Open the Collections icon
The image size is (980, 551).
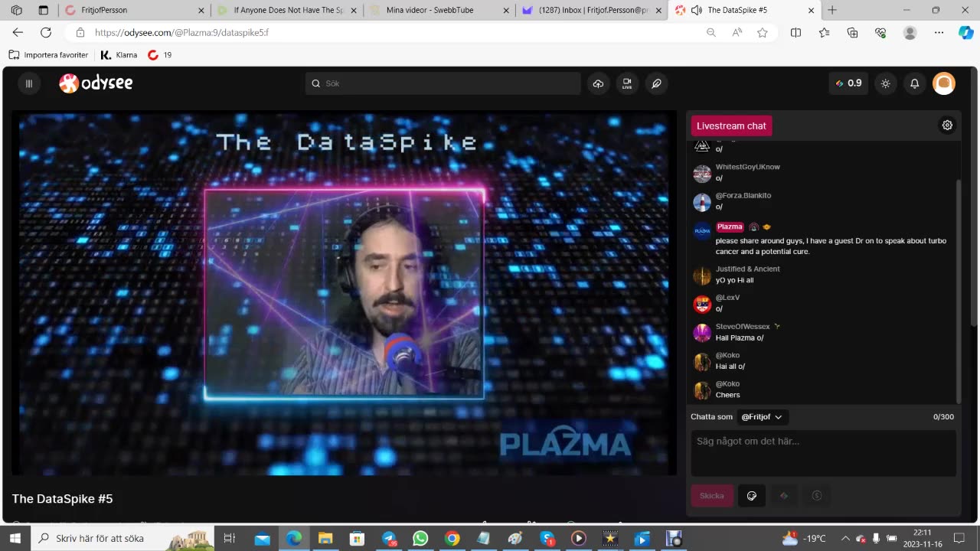(x=852, y=32)
